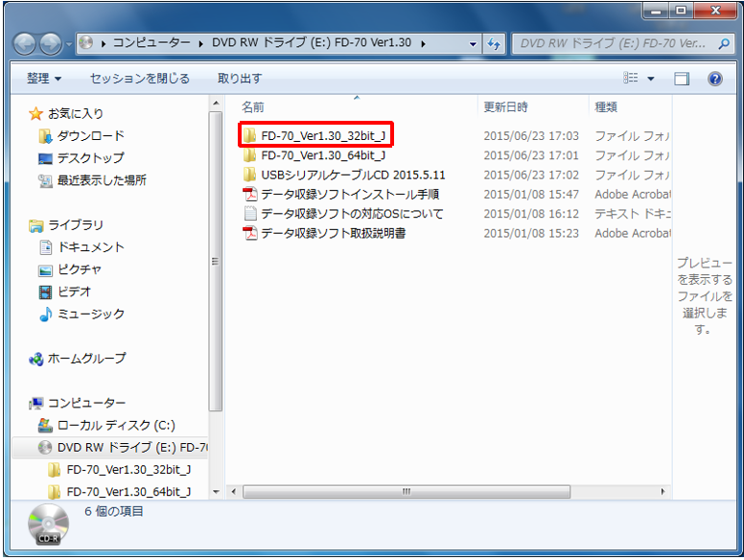
Task: Select ダウンロード in the favorites sidebar
Action: coord(90,136)
